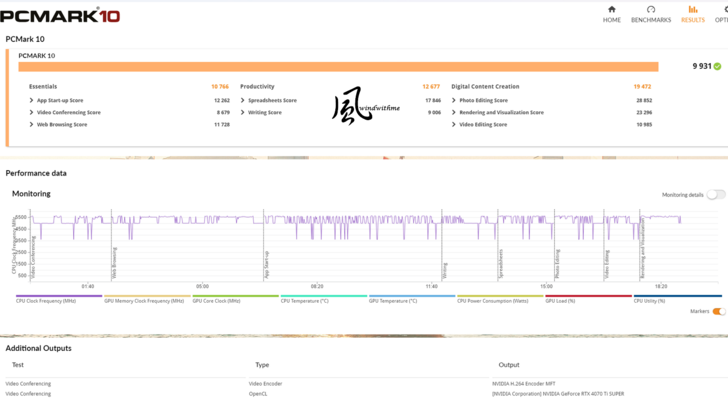Select CPU Power Consumption legend entry
Image resolution: width=728 pixels, height=400 pixels.
point(490,300)
